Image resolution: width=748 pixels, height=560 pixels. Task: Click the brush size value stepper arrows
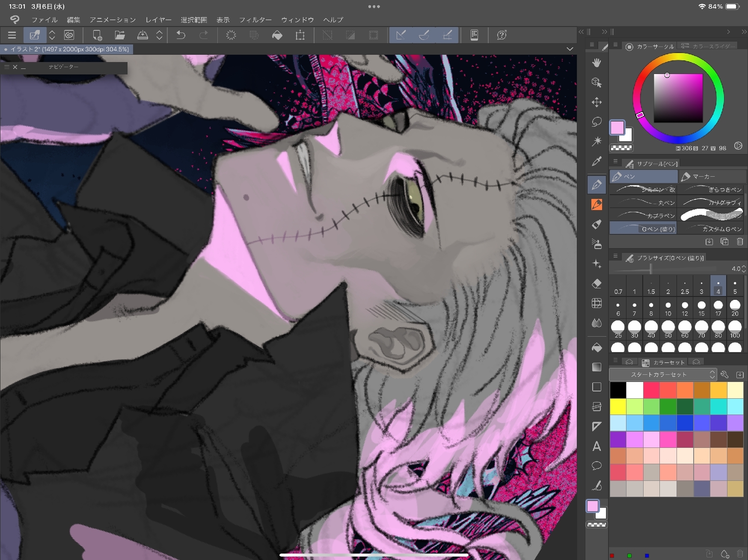tap(743, 269)
